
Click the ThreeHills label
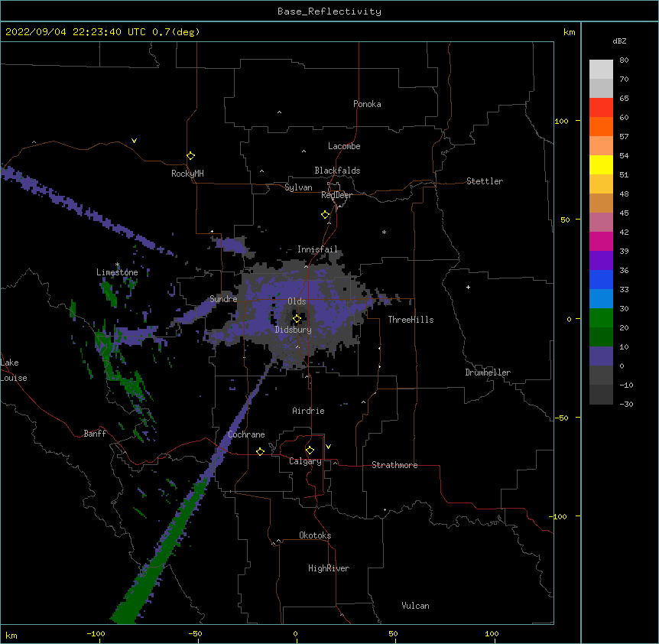[411, 320]
